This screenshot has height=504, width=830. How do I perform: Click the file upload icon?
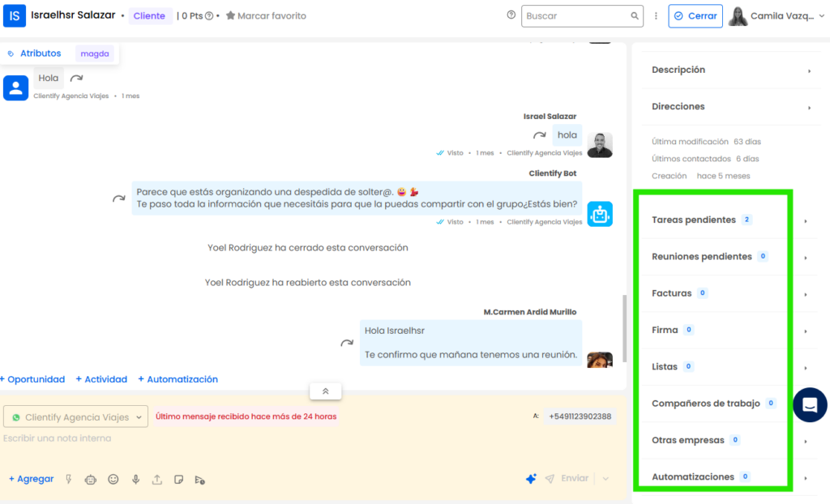(157, 479)
